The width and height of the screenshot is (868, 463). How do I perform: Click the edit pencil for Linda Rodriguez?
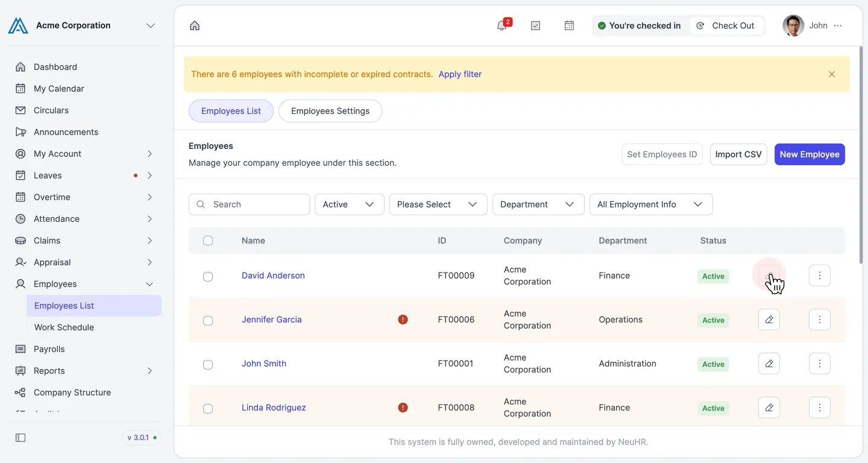pos(769,408)
